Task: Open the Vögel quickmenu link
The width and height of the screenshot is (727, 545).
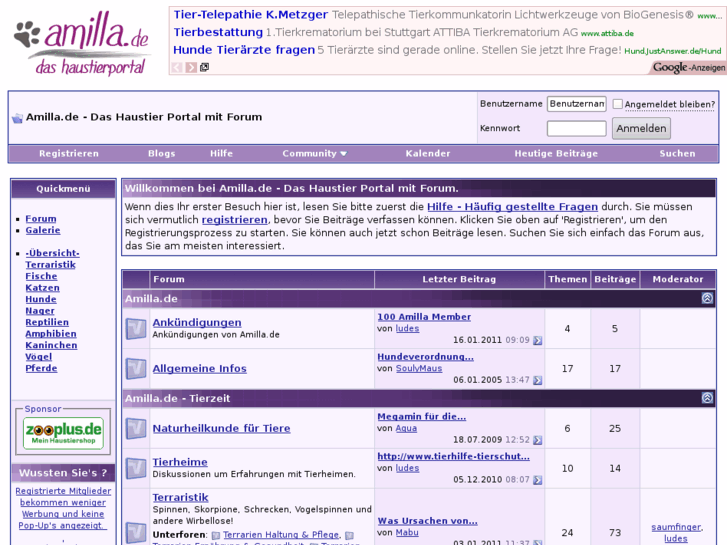Action: point(38,357)
